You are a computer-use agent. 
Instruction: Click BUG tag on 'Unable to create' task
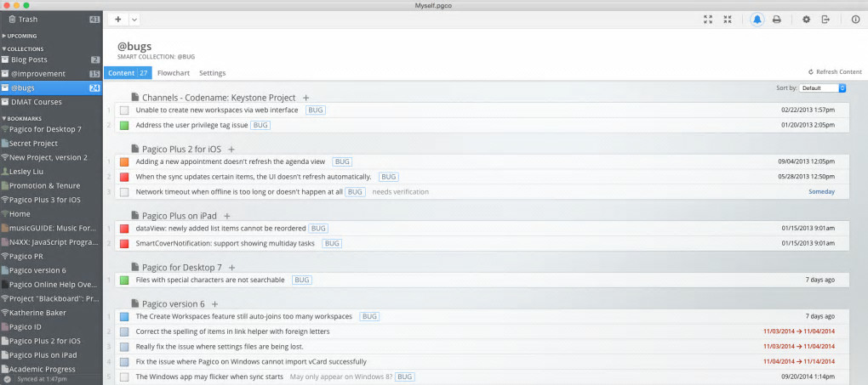316,110
